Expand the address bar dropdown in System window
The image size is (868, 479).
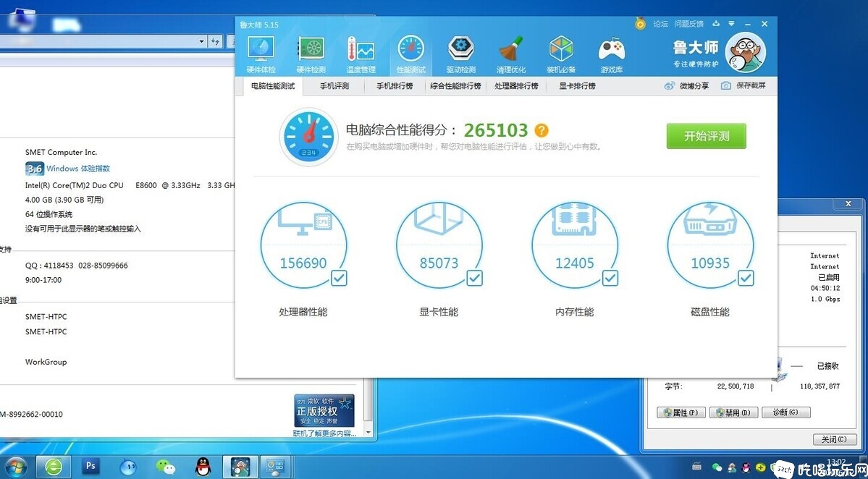[x=201, y=41]
